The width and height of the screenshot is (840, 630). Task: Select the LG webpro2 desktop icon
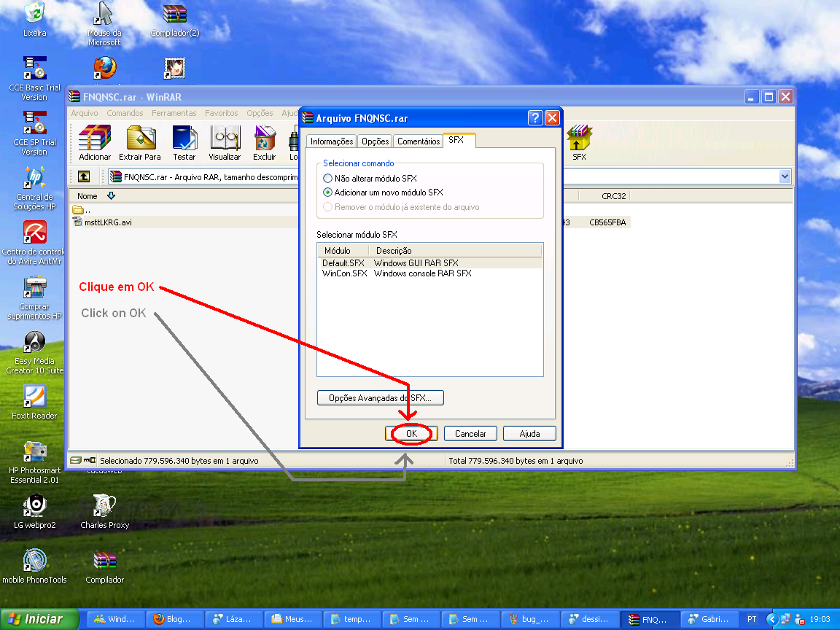click(x=35, y=512)
